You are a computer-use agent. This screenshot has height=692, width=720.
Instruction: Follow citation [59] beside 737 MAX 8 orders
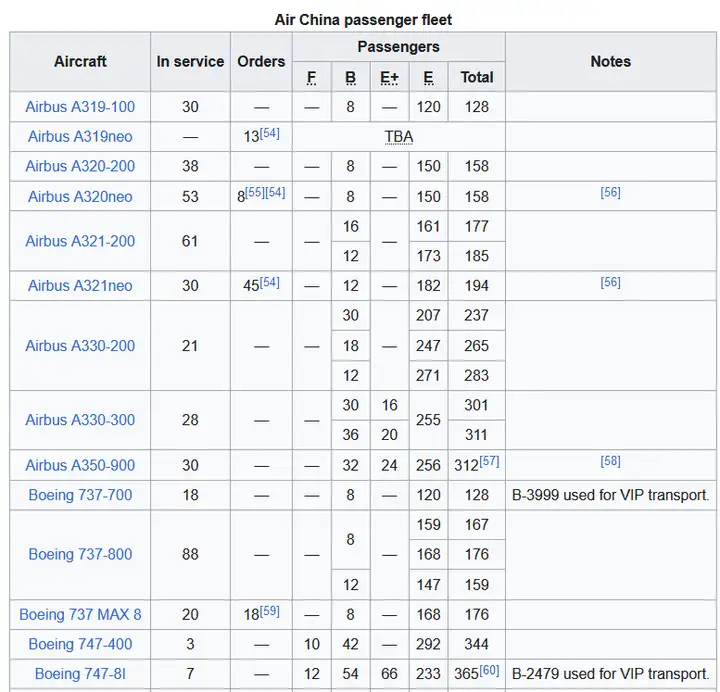(270, 611)
